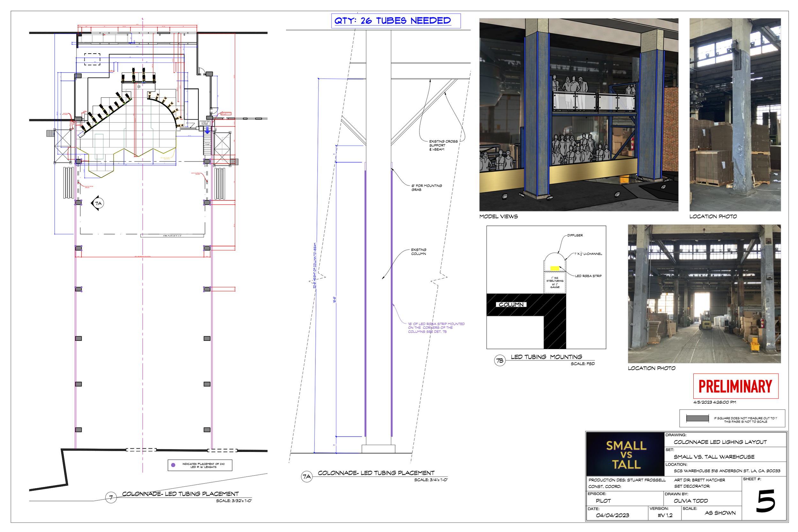Click the Existing Column annotation text

[x=418, y=252]
